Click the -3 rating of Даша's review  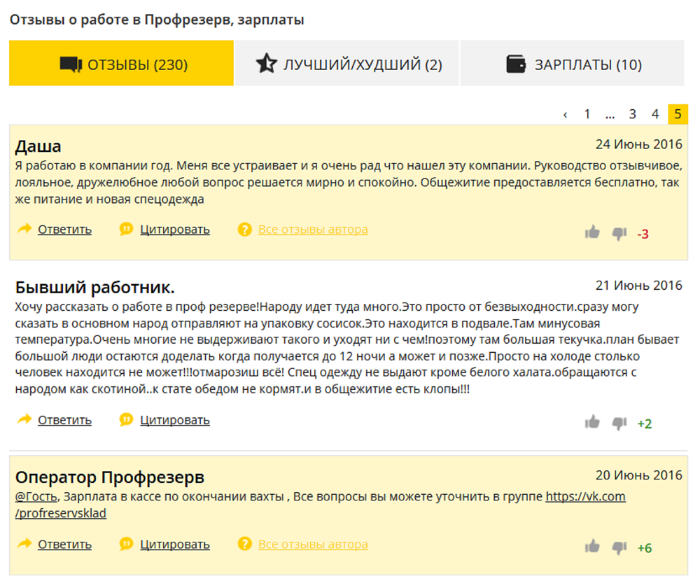[x=643, y=234]
